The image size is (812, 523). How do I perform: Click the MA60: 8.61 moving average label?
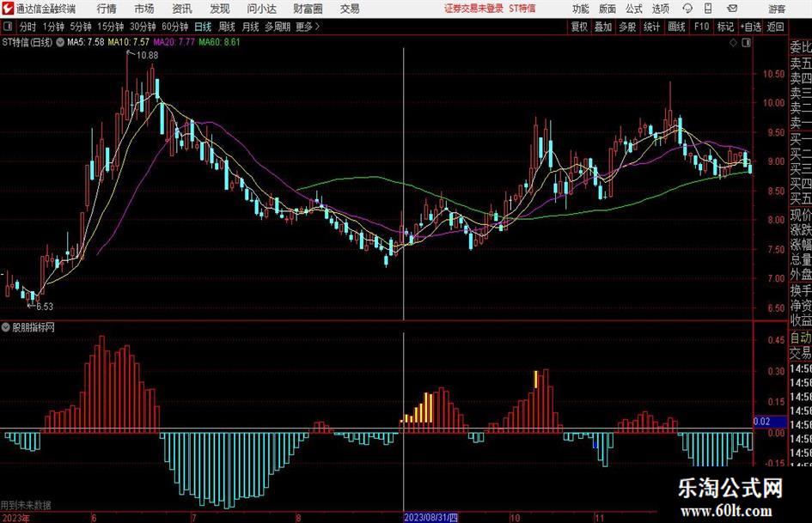(219, 42)
